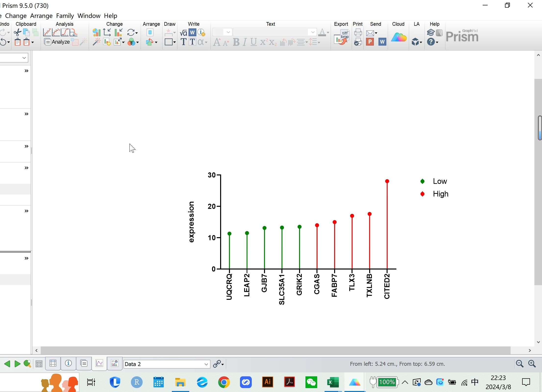Click the Analyze button

(57, 42)
